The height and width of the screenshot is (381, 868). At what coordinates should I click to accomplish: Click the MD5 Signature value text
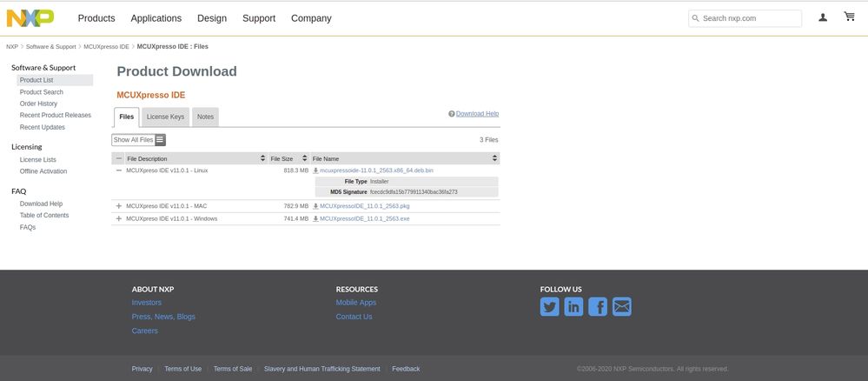click(x=414, y=192)
